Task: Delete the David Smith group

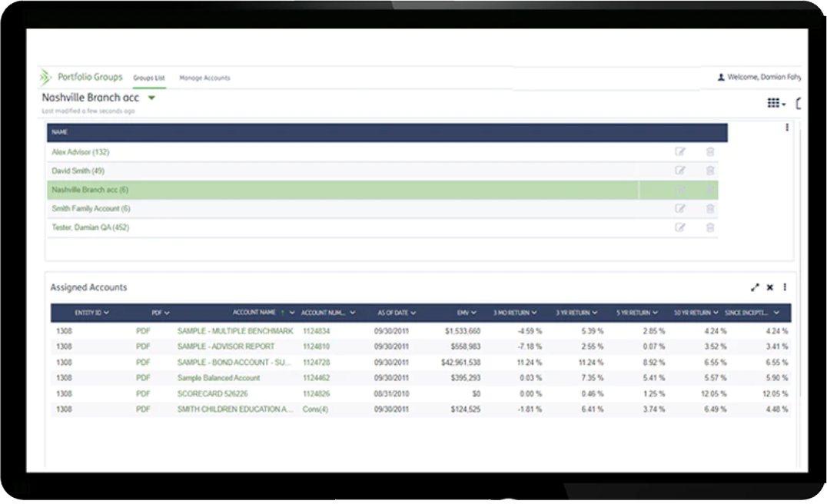Action: pyautogui.click(x=709, y=171)
